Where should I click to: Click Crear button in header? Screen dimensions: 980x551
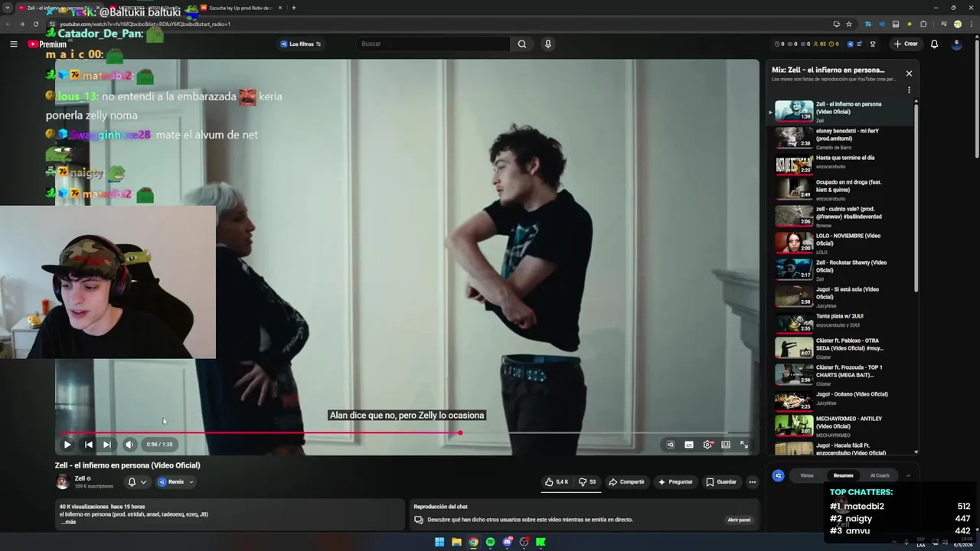click(905, 44)
